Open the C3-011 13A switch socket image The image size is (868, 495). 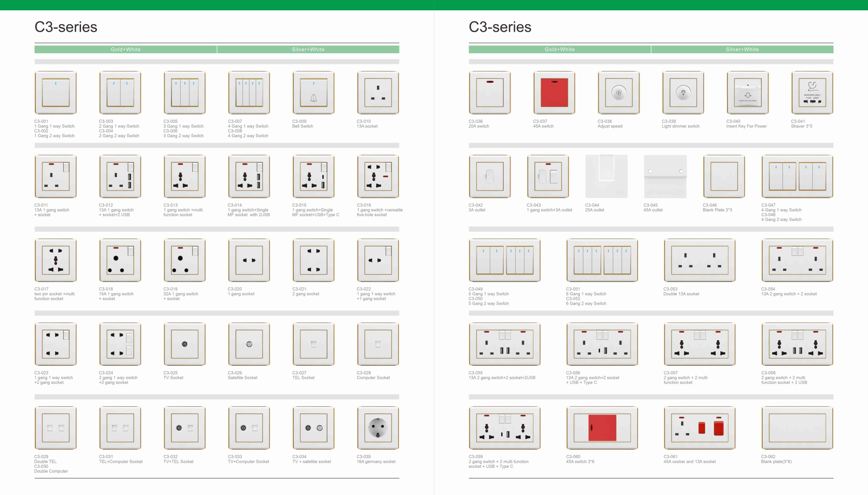(x=55, y=176)
